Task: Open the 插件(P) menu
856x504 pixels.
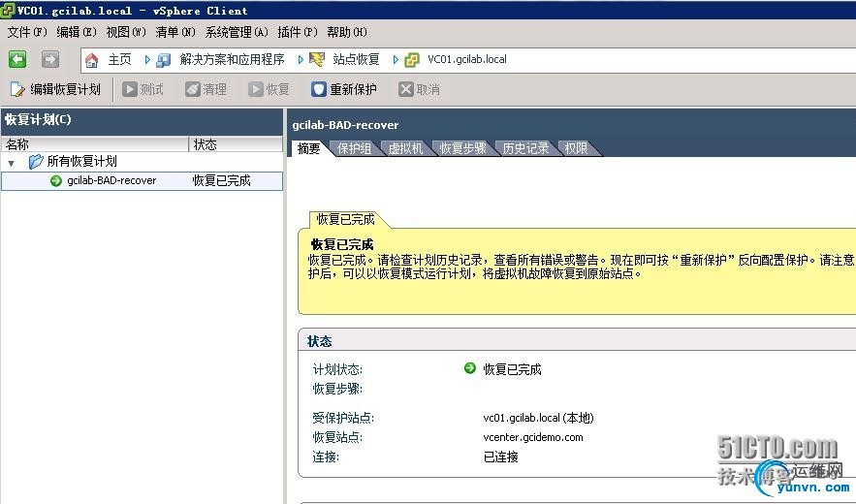Action: coord(298,32)
